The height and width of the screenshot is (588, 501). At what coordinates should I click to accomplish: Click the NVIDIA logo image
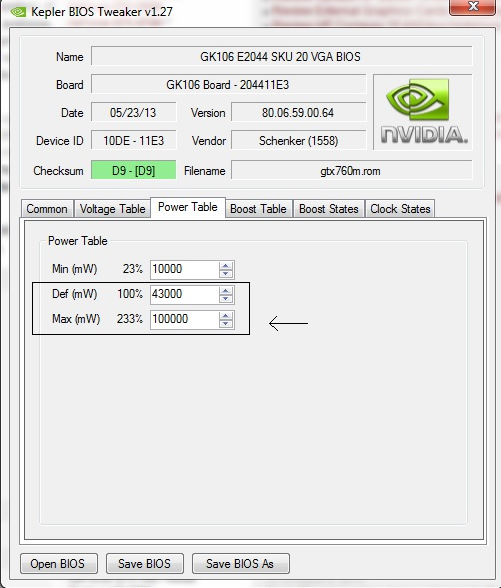pos(423,112)
